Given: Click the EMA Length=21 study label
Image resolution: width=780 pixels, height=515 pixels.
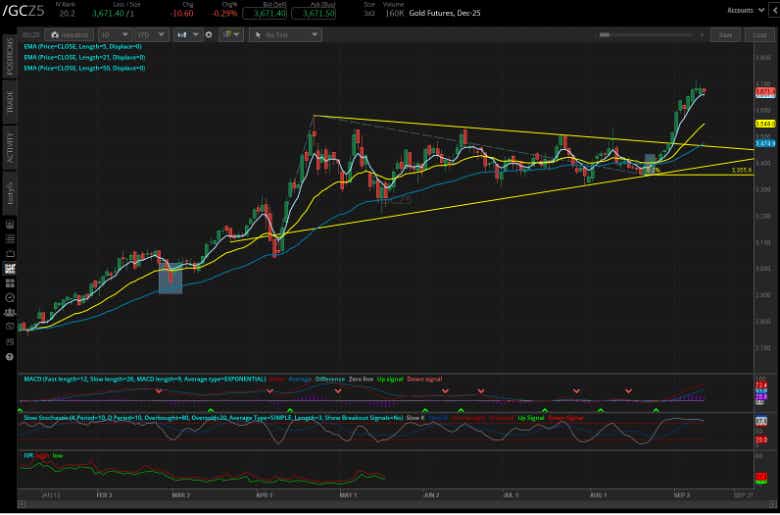Looking at the screenshot, I should [x=84, y=57].
